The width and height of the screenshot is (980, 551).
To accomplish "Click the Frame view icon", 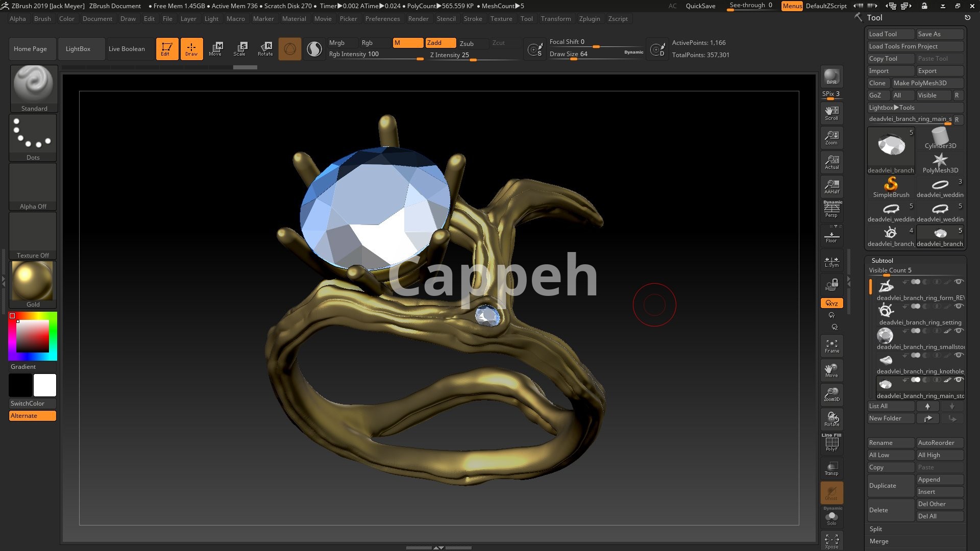I will [x=831, y=346].
